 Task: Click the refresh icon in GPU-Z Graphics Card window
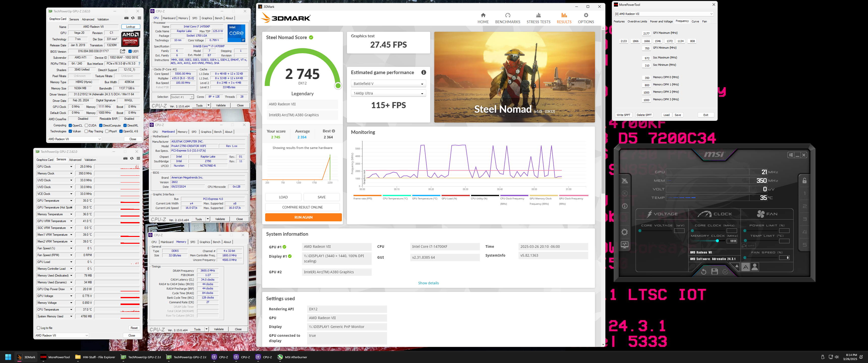133,18
